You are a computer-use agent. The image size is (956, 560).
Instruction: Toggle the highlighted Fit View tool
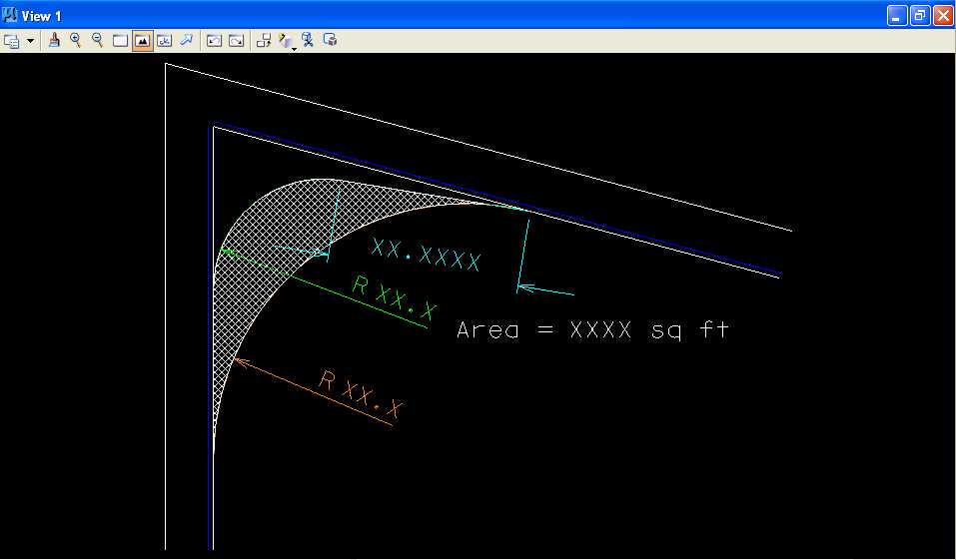tap(142, 41)
